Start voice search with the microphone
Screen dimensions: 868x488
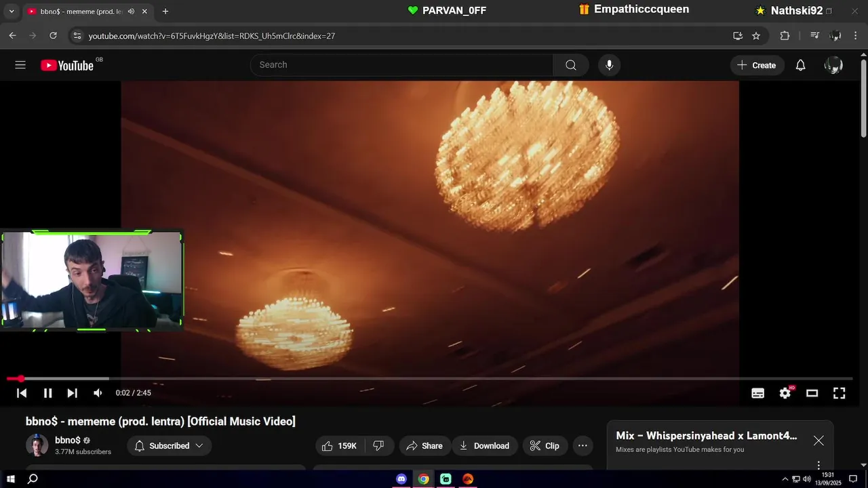[609, 65]
